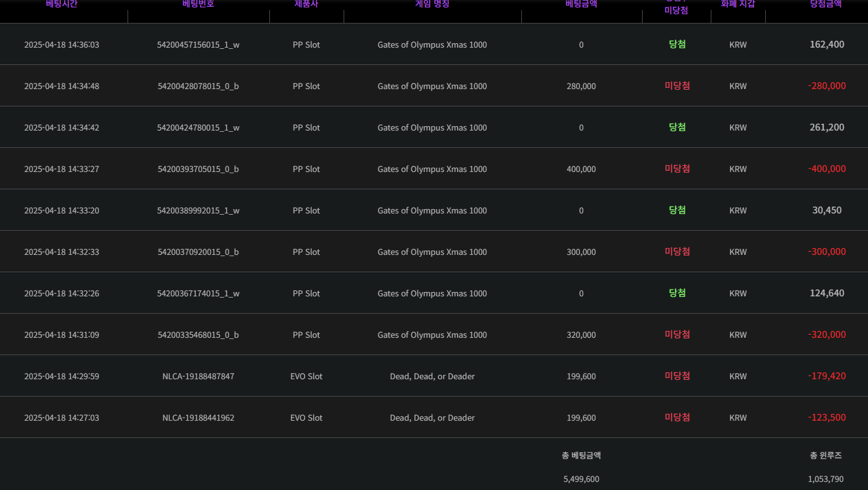Screen dimensions: 868x490
Task: Select the timestamp 2025-04-18 14:31:09
Action: tap(61, 335)
